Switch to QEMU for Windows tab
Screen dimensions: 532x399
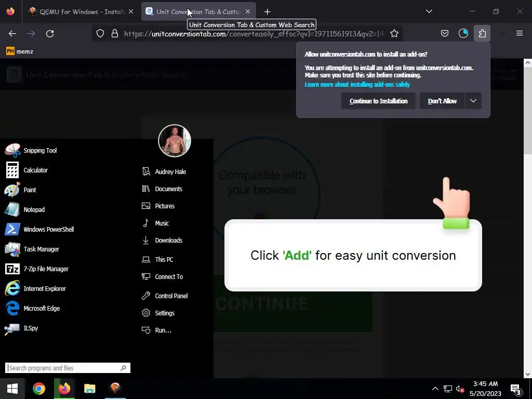pos(82,11)
